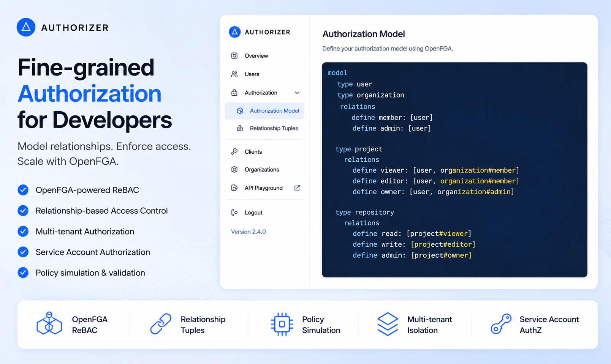The height and width of the screenshot is (364, 611).
Task: Click the 'define viewer' code line
Action: point(436,170)
